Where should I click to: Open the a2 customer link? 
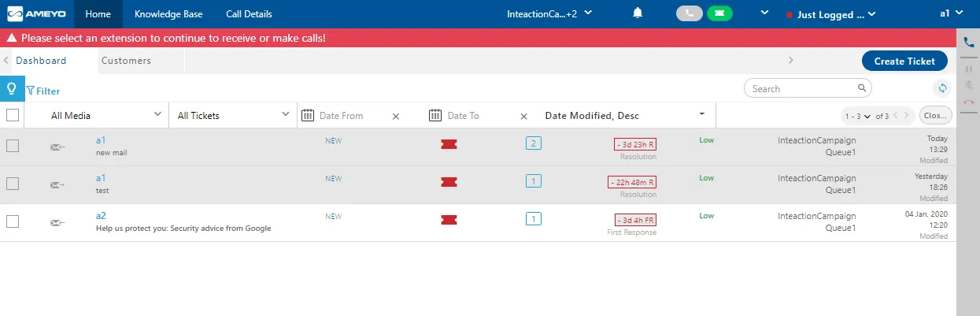click(x=101, y=215)
